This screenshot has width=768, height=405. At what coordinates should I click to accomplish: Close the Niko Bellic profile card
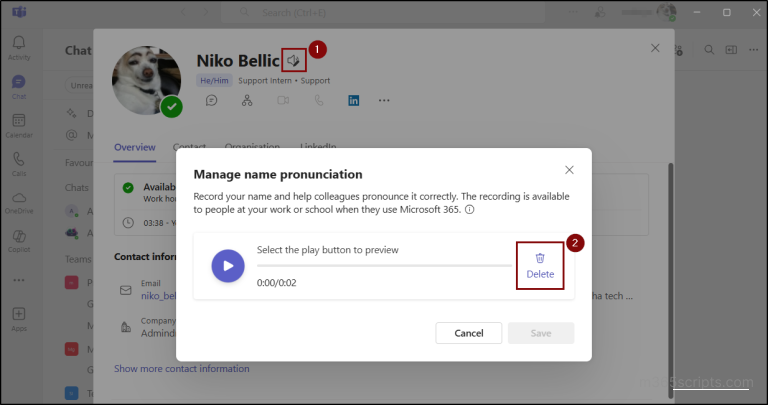(x=655, y=48)
